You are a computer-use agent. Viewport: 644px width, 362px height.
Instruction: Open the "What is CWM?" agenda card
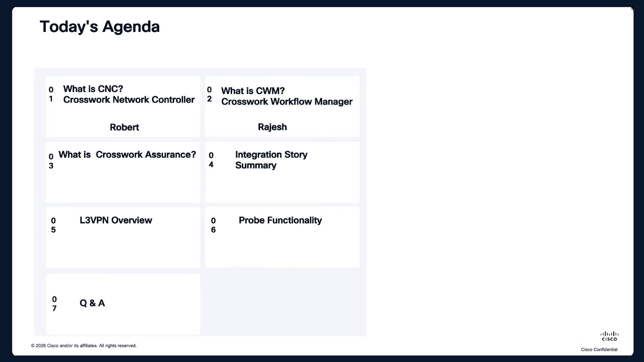point(282,107)
